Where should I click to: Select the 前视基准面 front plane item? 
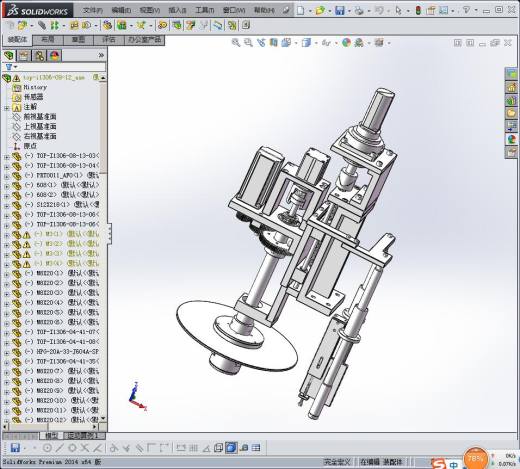[x=39, y=117]
